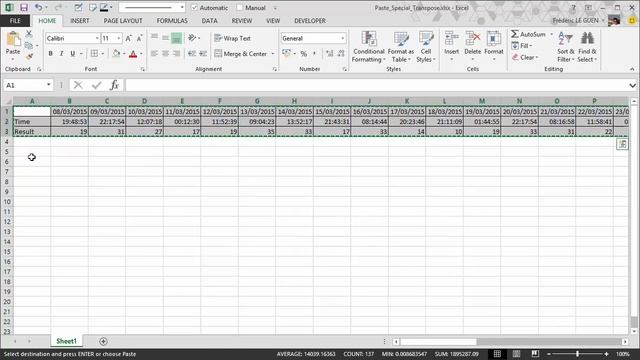The width and height of the screenshot is (640, 360).
Task: Open the FILE tab
Action: click(x=15, y=20)
